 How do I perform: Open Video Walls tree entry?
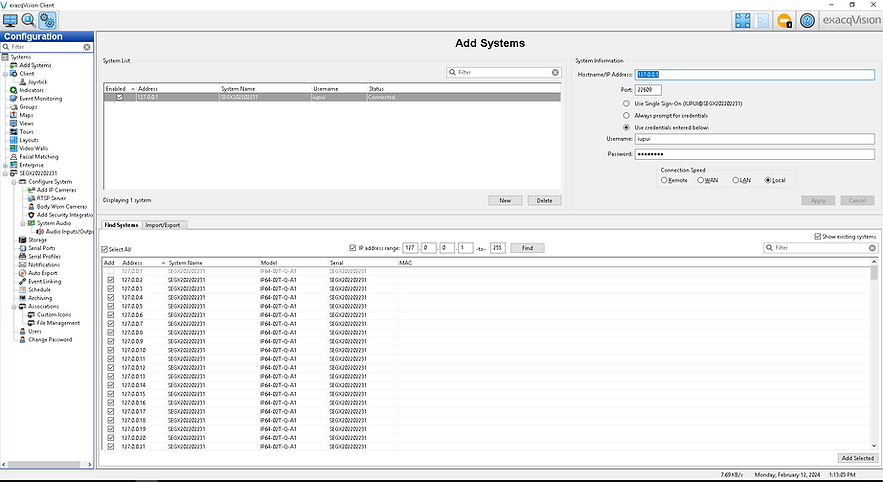pyautogui.click(x=34, y=148)
